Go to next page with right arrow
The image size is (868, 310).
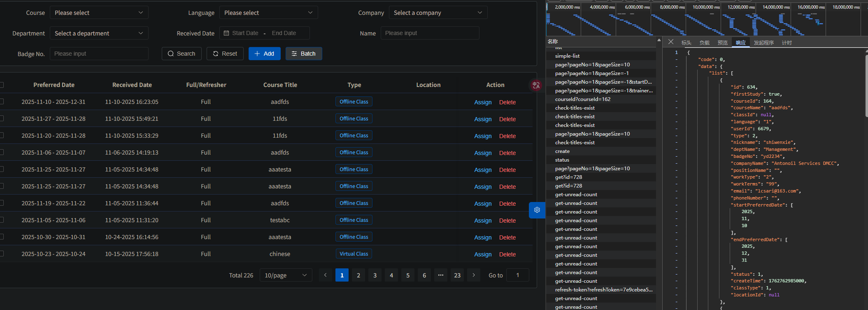pos(474,275)
